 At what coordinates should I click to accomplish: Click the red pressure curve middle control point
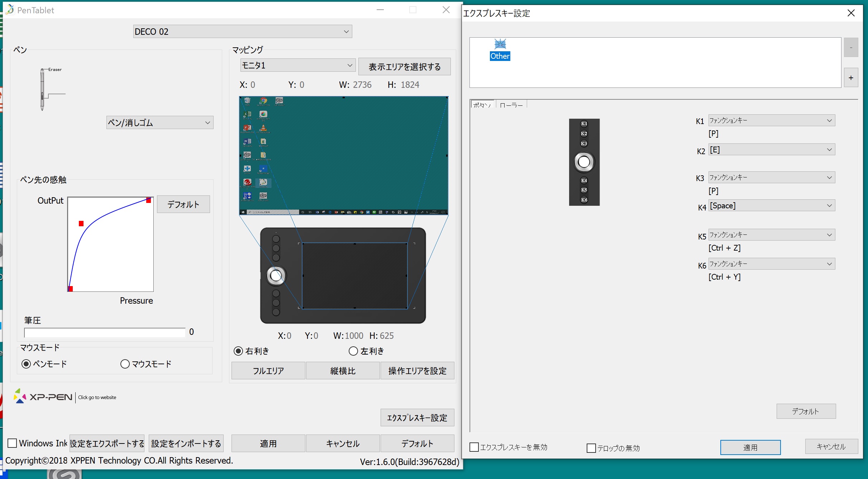[81, 224]
